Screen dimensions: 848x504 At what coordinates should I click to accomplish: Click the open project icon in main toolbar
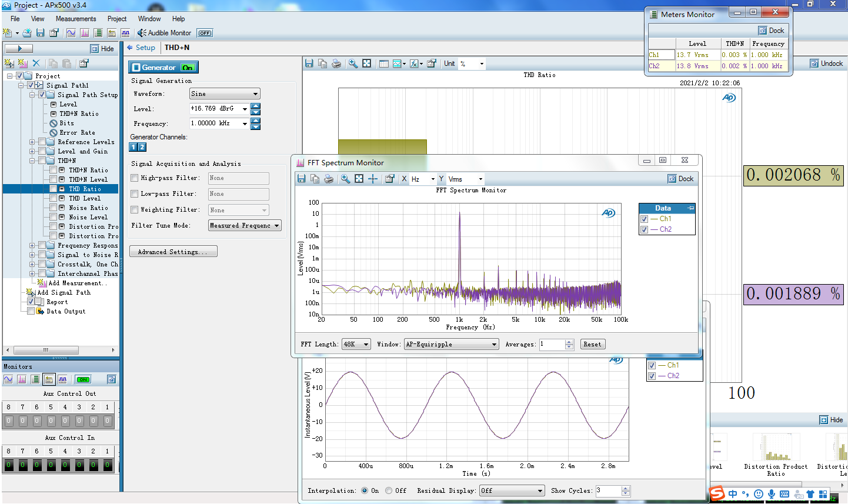[27, 33]
